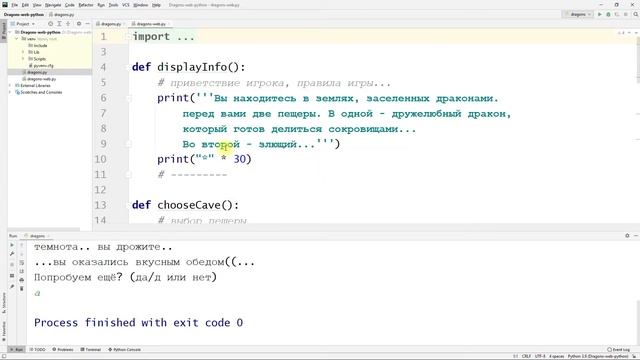
Task: Click CRLF line separator in status bar
Action: 526,356
